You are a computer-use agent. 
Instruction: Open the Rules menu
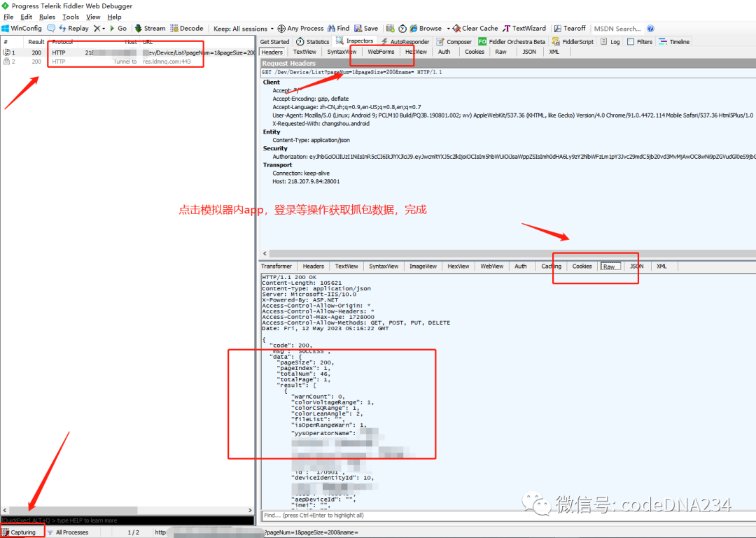pyautogui.click(x=47, y=17)
